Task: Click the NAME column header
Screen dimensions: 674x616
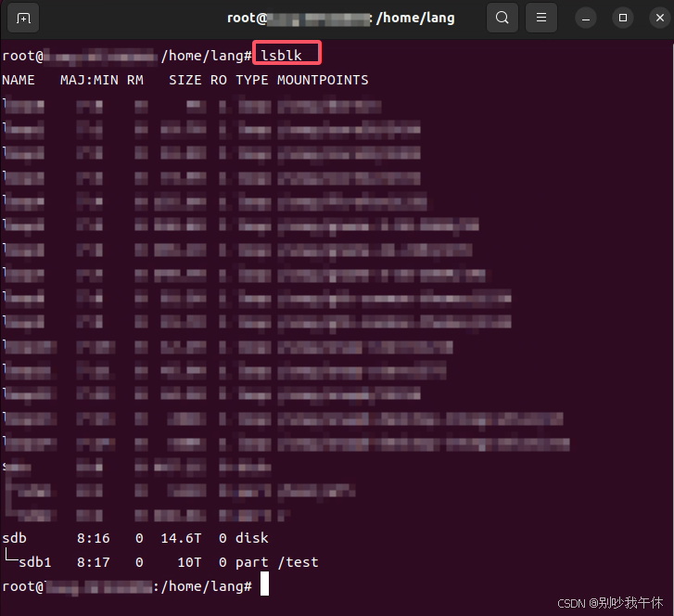Action: (19, 80)
